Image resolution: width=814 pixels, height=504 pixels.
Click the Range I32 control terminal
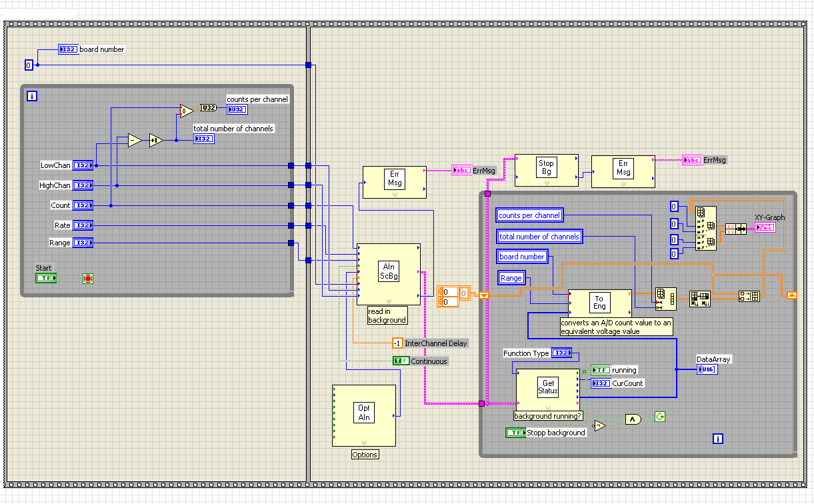pos(83,243)
